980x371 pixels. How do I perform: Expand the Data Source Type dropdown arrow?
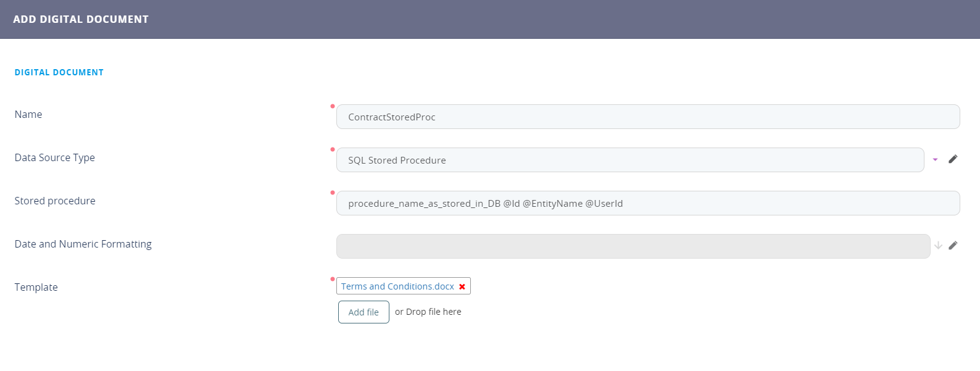coord(935,160)
